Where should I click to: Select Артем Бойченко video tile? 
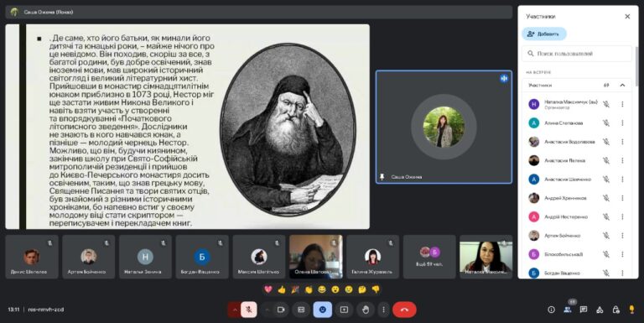[89, 257]
